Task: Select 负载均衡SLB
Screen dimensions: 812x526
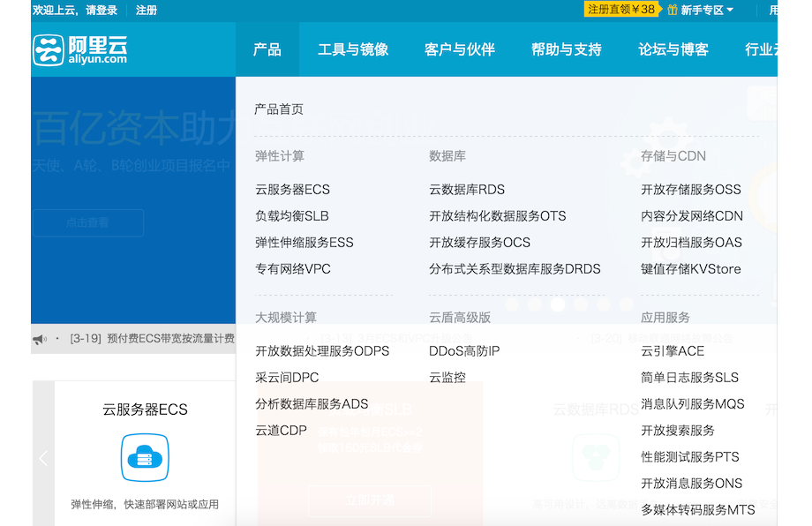Action: pyautogui.click(x=292, y=216)
